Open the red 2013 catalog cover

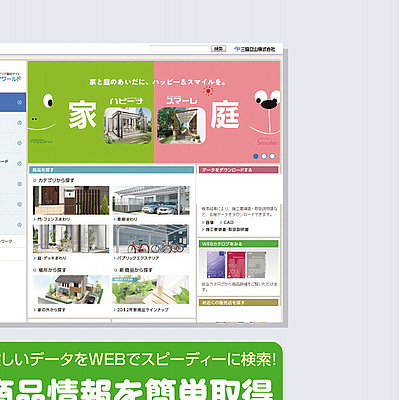click(236, 265)
